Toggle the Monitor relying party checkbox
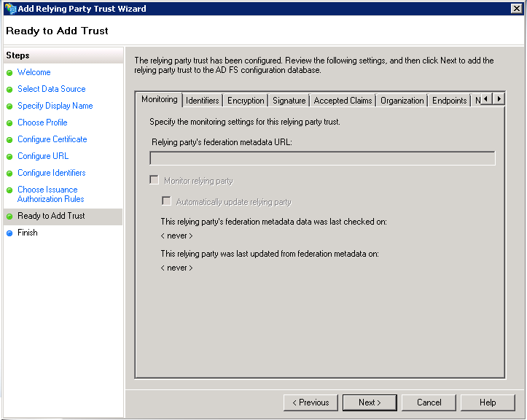Screen dimensions: 527x420 coord(154,180)
